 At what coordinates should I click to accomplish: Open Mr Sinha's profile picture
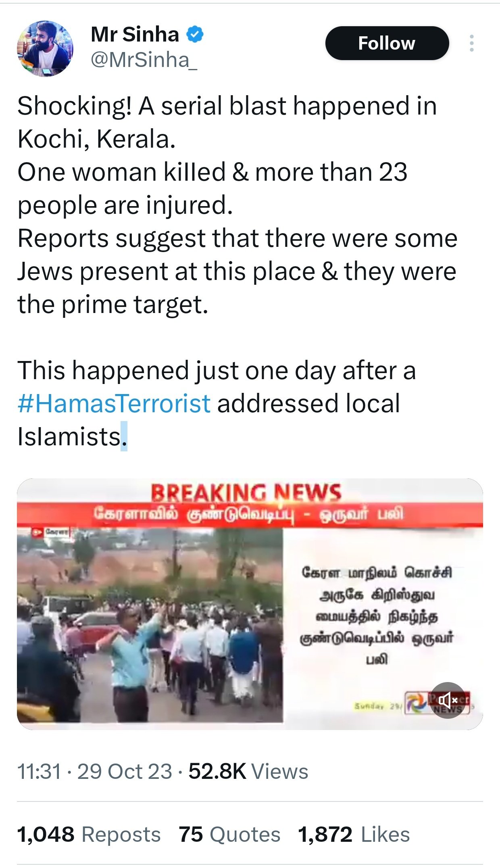(x=45, y=48)
